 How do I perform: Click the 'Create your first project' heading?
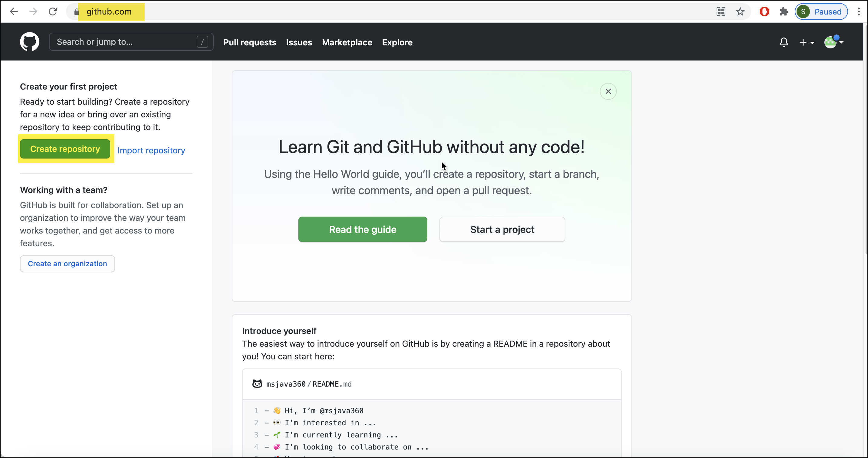[x=68, y=87]
